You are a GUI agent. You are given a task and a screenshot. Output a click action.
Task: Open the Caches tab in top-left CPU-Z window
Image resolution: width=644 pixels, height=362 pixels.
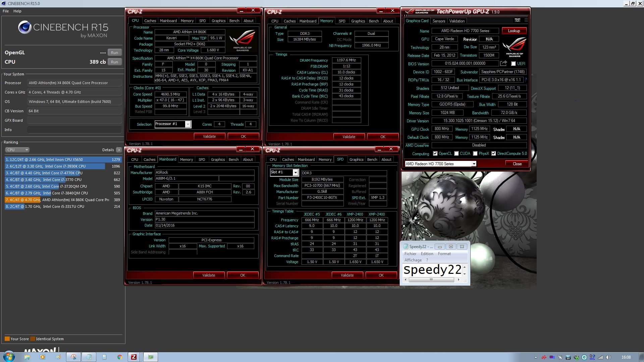150,21
